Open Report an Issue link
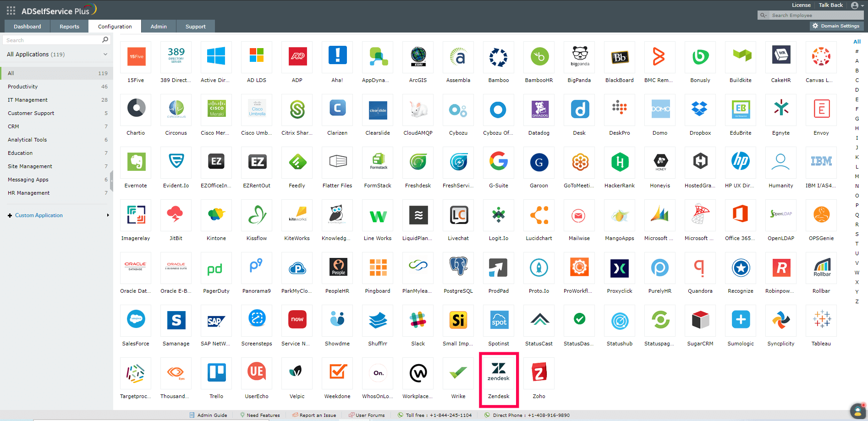868x421 pixels. click(314, 415)
